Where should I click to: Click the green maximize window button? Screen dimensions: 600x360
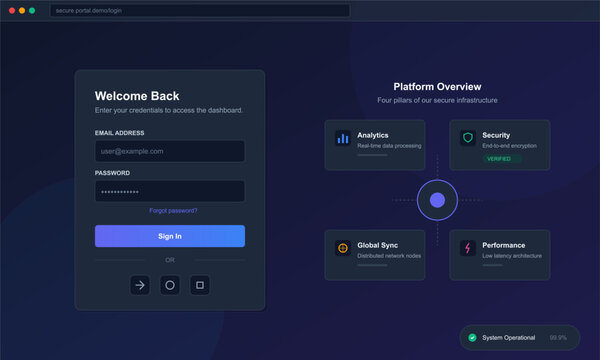click(x=32, y=10)
